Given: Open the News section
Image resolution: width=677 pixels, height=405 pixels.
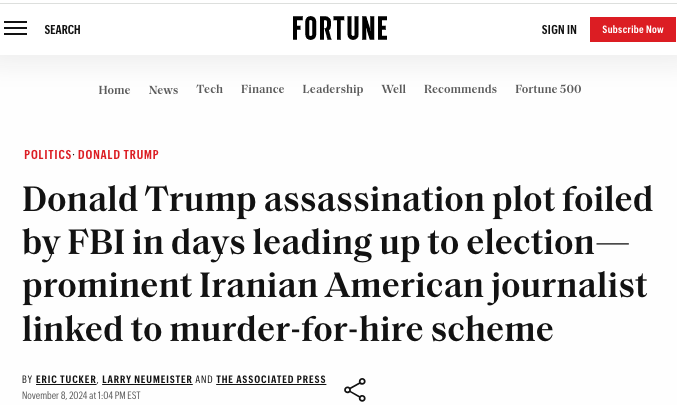Looking at the screenshot, I should click(164, 90).
